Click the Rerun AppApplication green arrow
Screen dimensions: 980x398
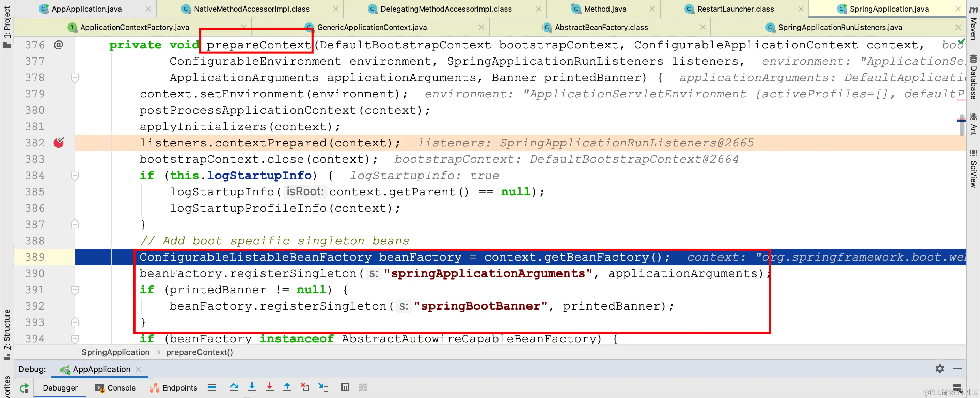coord(24,388)
